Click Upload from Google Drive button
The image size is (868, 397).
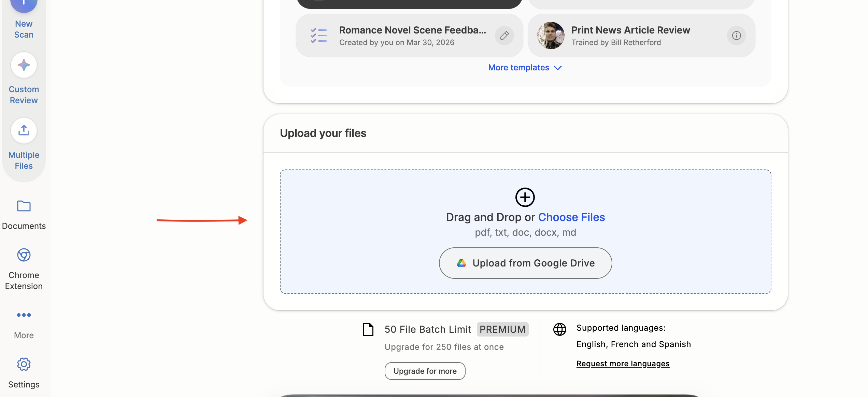click(525, 263)
